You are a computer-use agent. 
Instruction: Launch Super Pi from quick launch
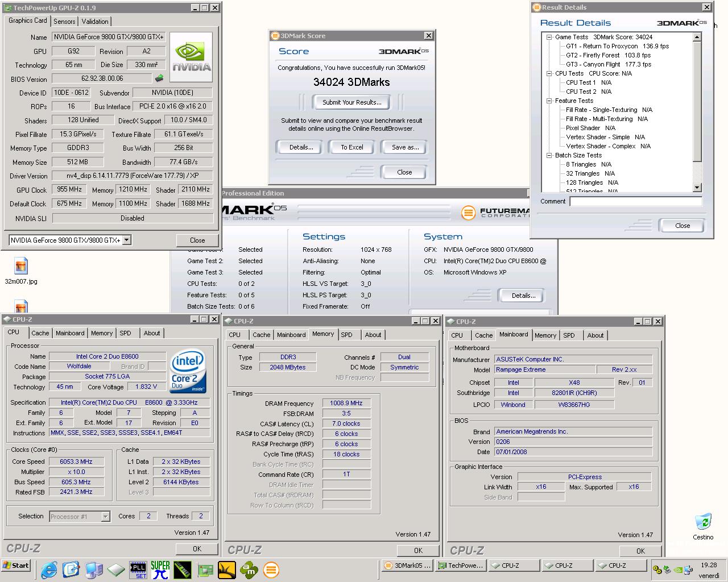coord(160,569)
